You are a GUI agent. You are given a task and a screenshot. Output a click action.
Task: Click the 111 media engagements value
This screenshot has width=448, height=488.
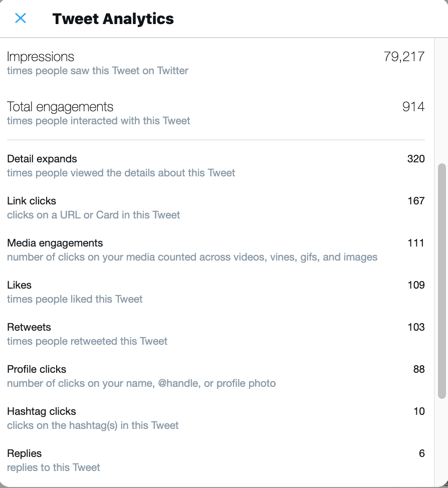click(x=416, y=243)
